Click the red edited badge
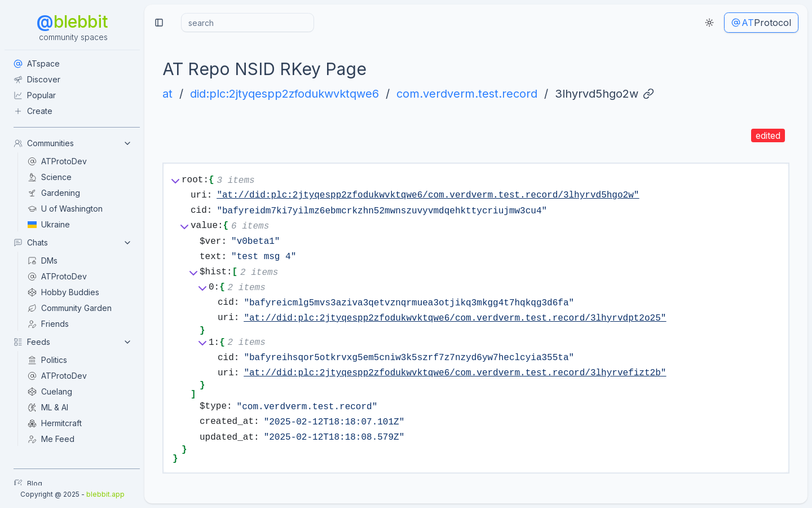The width and height of the screenshot is (812, 508). pos(768,135)
